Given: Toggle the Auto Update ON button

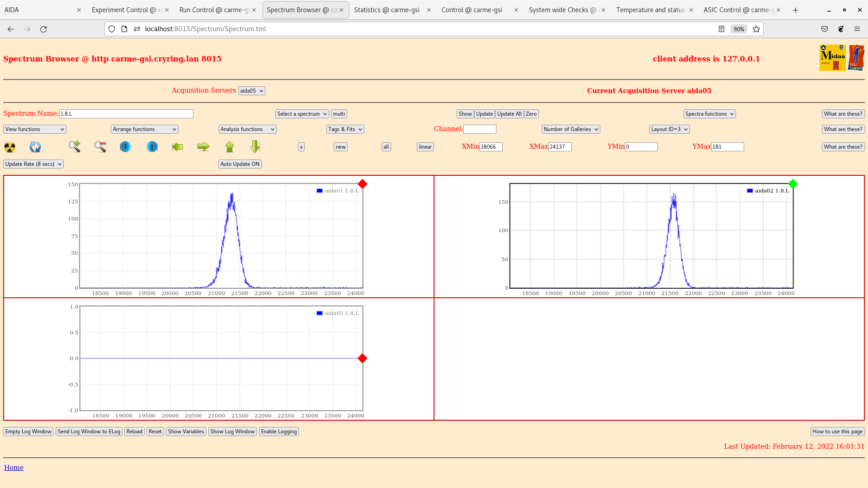Looking at the screenshot, I should click(240, 164).
